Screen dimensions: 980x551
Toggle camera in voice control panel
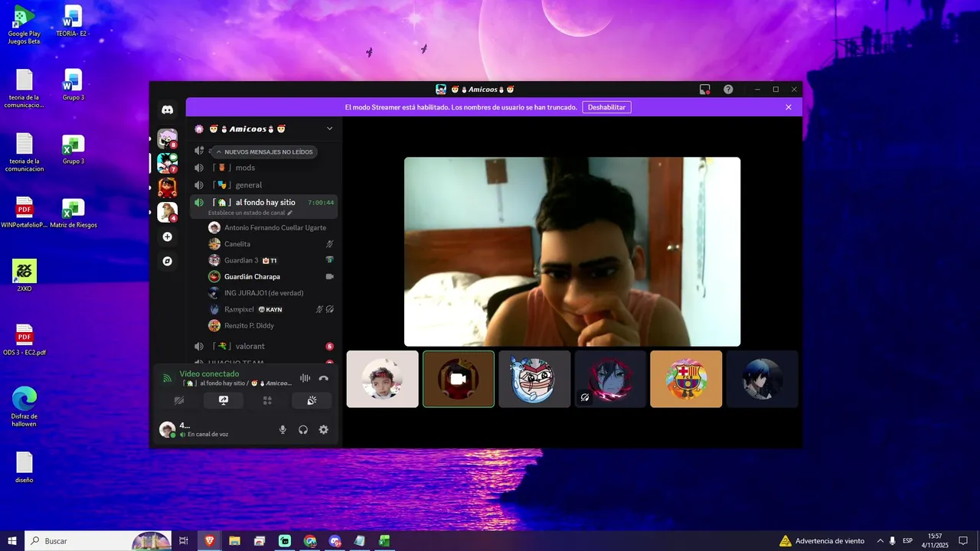179,400
